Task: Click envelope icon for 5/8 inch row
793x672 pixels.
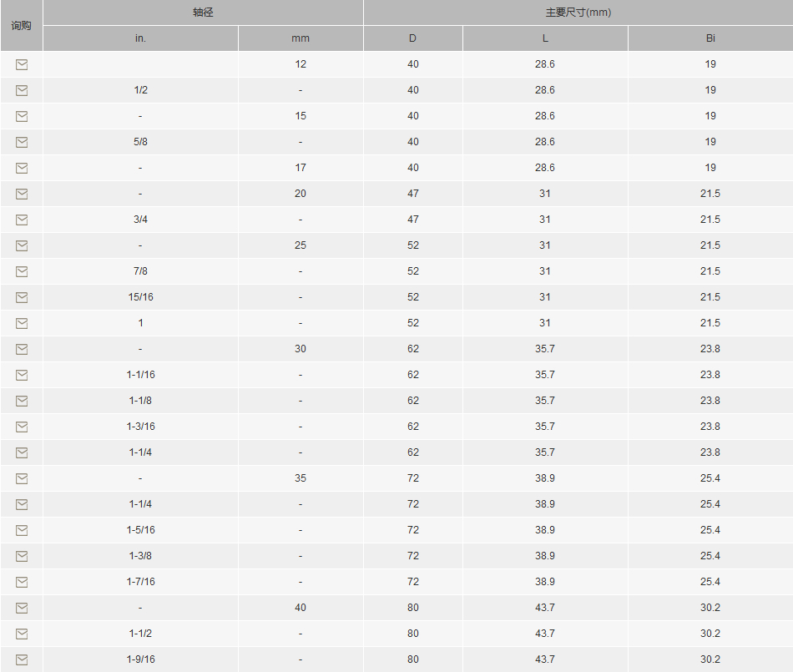Action: coord(22,142)
